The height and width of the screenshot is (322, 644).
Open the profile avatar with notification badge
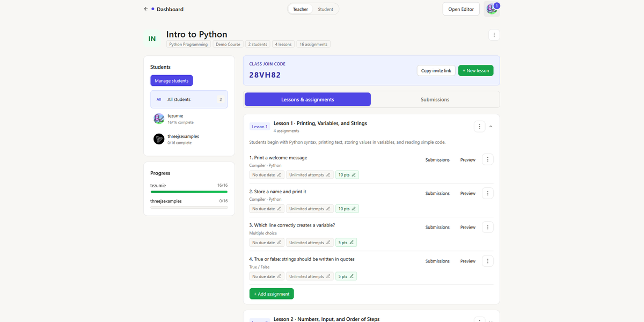tap(492, 9)
